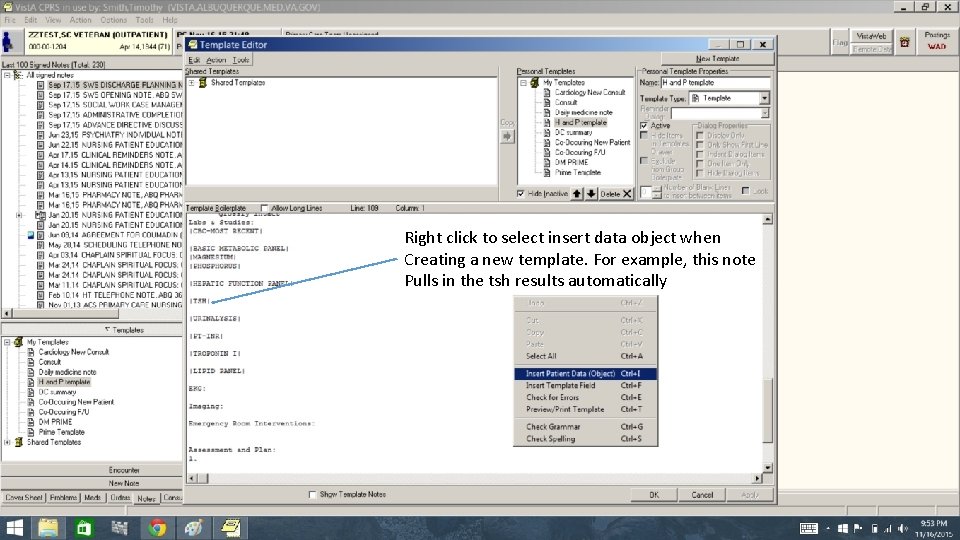Click the volume speaker tray icon
Viewport: 960px width, 540px height.
[902, 528]
